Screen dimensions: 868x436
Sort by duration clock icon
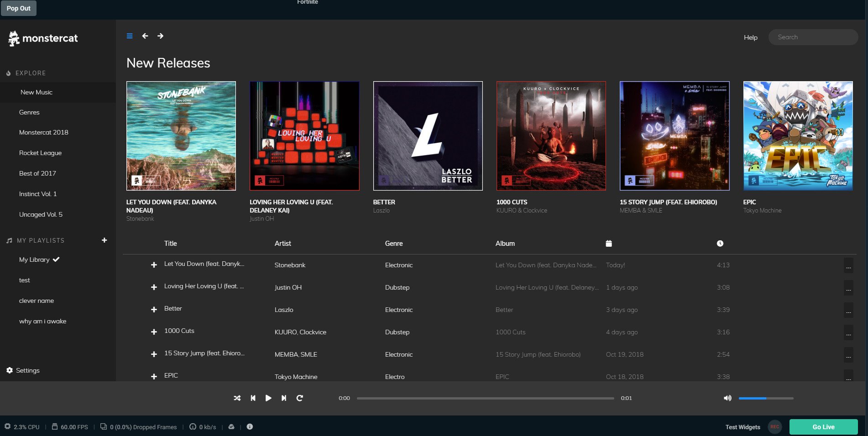tap(720, 244)
